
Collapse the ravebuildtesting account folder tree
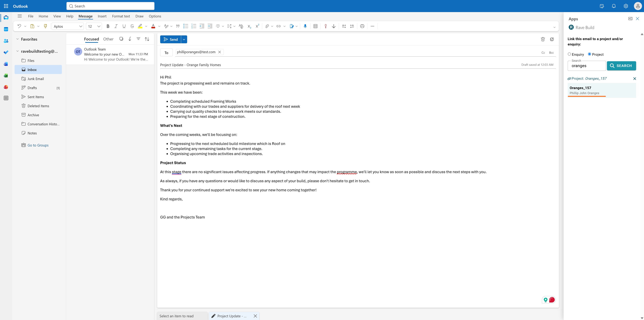tap(17, 51)
